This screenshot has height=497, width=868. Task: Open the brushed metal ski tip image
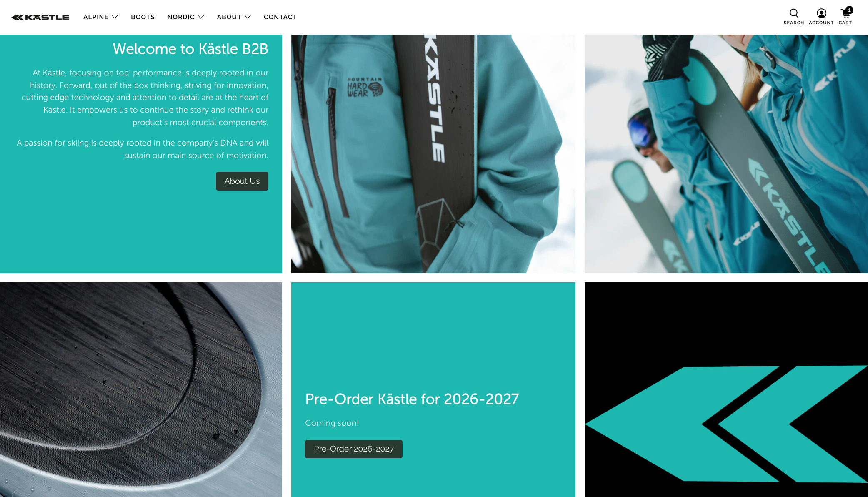pyautogui.click(x=141, y=389)
